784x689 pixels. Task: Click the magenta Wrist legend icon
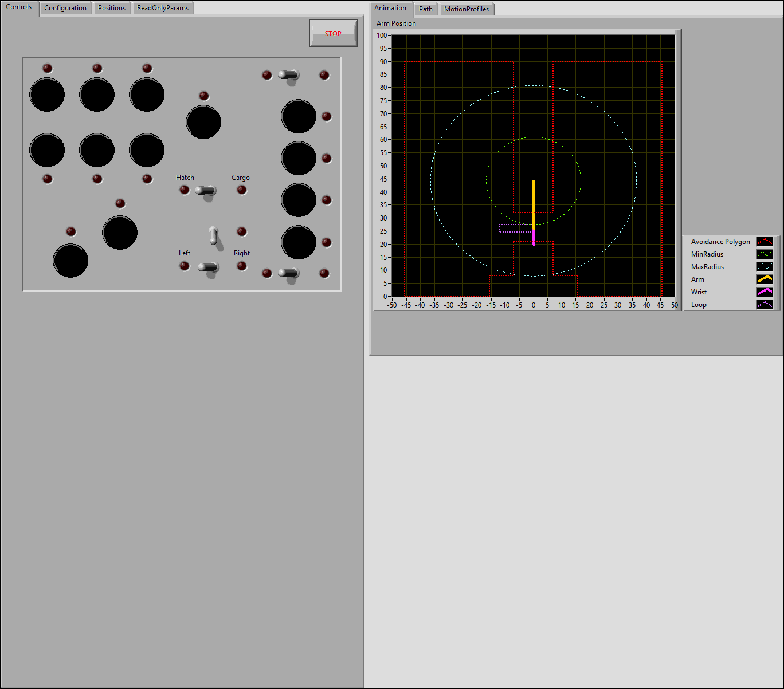click(x=765, y=292)
